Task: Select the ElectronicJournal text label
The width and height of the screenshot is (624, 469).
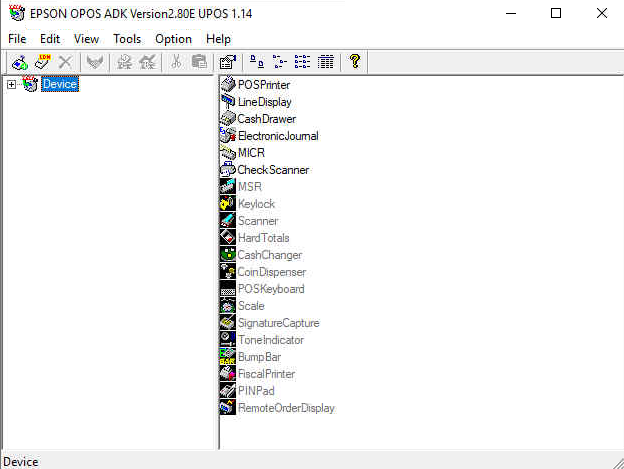Action: tap(278, 136)
